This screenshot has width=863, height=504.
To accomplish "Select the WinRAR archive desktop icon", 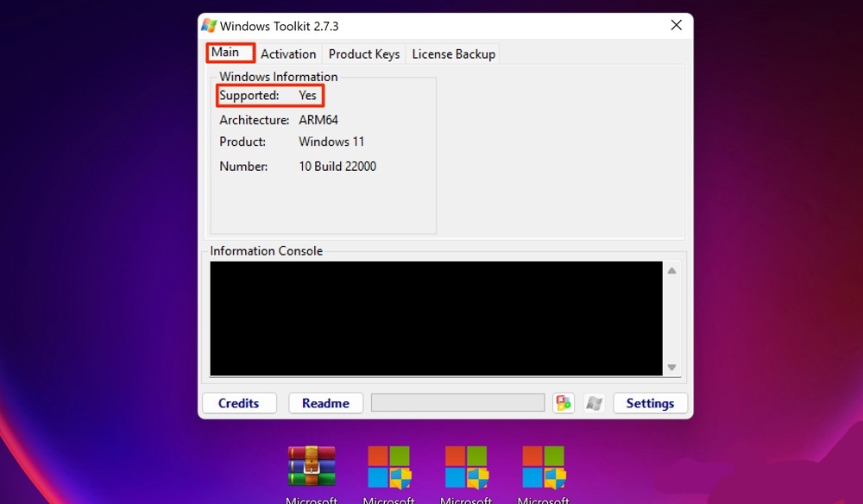I will (312, 466).
